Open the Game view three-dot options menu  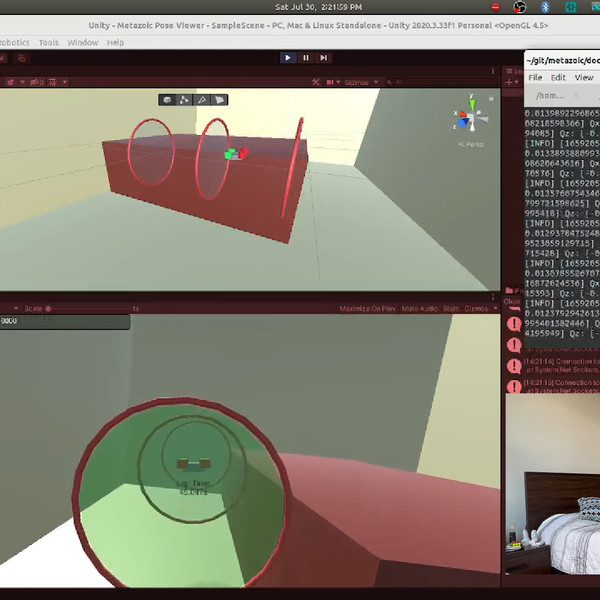point(493,297)
